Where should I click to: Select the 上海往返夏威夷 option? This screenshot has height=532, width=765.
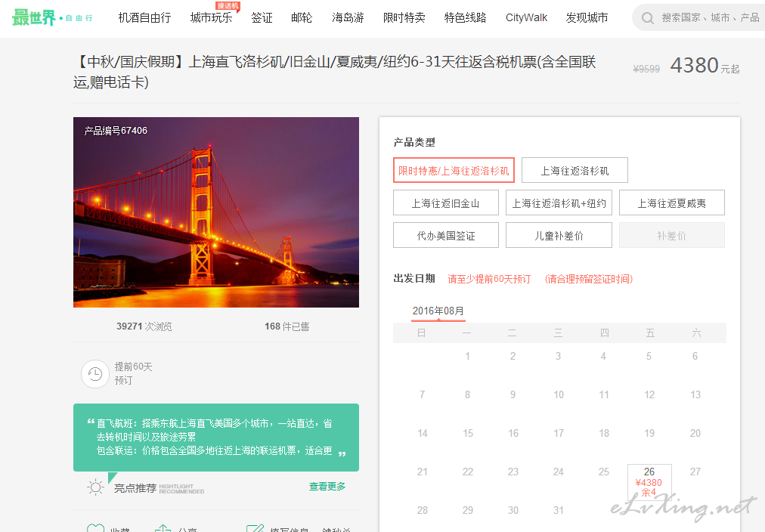click(672, 203)
